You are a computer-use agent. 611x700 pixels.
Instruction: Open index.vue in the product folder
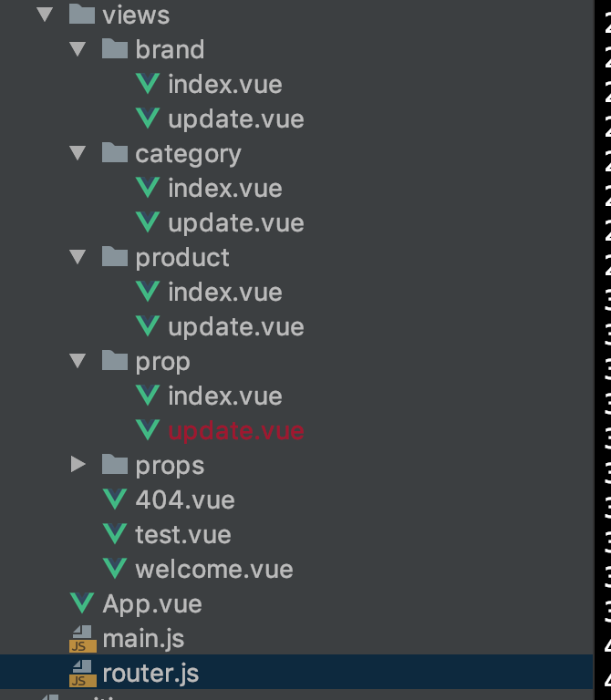(x=224, y=292)
